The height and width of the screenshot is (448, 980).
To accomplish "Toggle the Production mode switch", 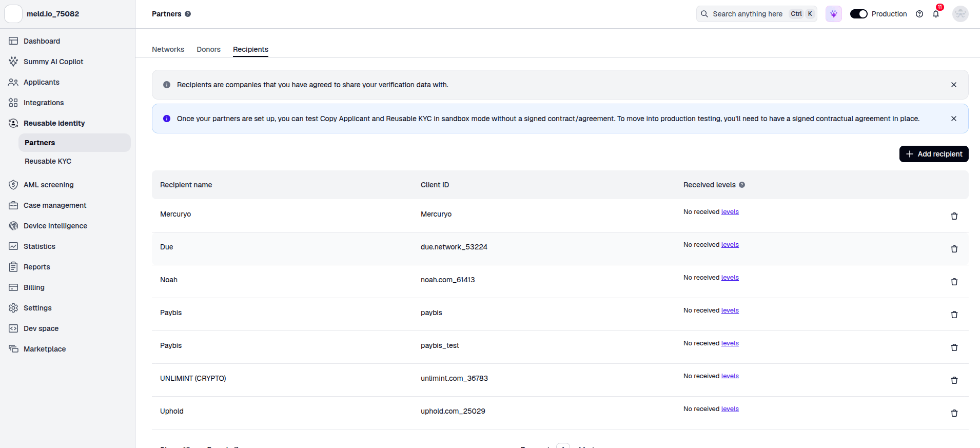I will [858, 14].
